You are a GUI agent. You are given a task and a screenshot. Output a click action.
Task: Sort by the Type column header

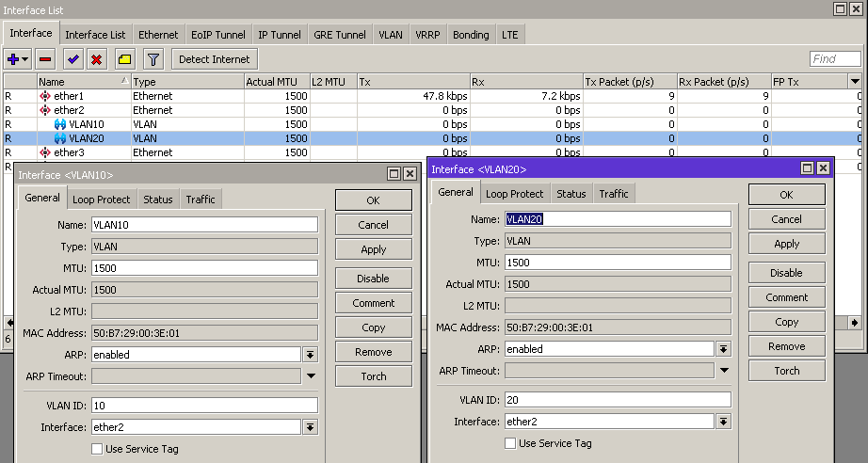(187, 82)
